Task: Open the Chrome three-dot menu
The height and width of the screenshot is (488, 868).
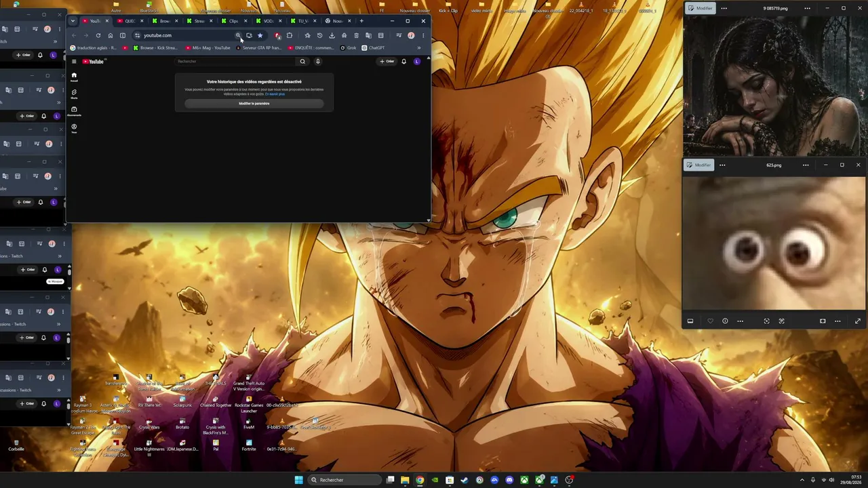Action: coord(423,35)
